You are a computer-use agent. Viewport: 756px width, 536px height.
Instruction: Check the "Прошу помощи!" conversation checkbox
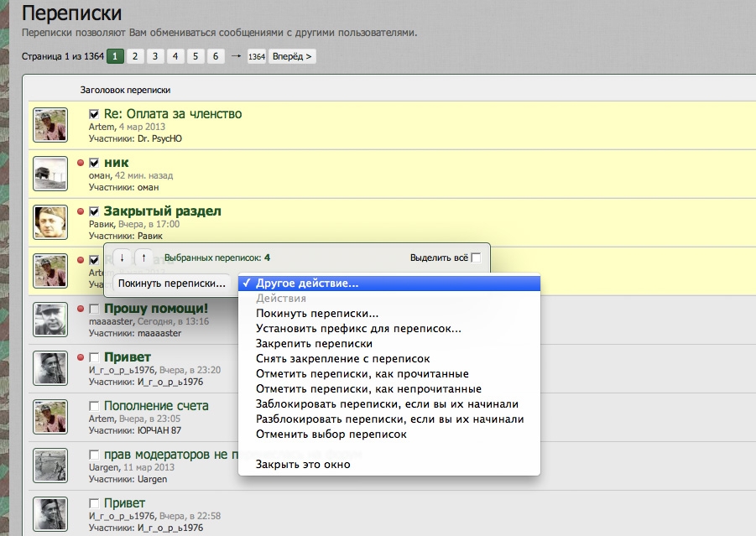click(x=94, y=309)
